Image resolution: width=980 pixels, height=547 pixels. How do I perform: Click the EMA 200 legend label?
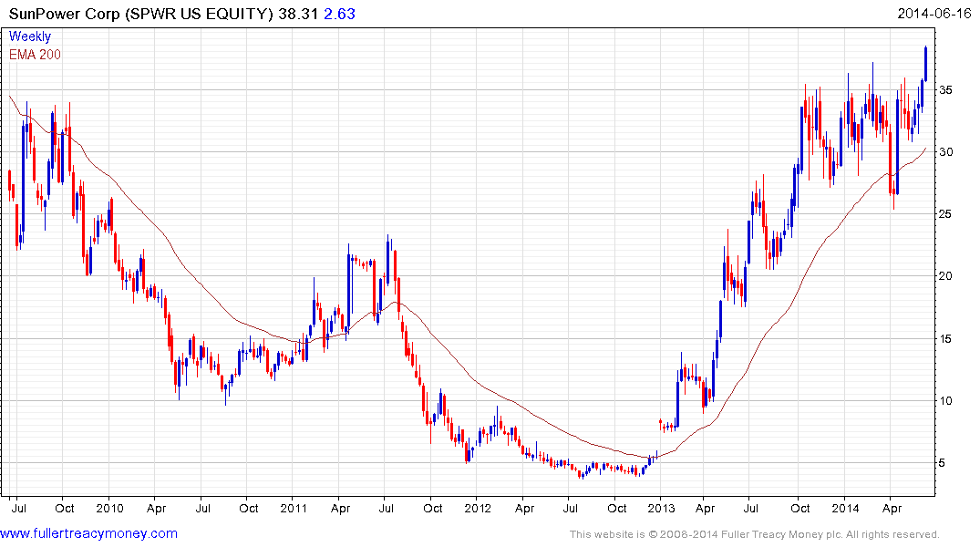click(x=35, y=55)
